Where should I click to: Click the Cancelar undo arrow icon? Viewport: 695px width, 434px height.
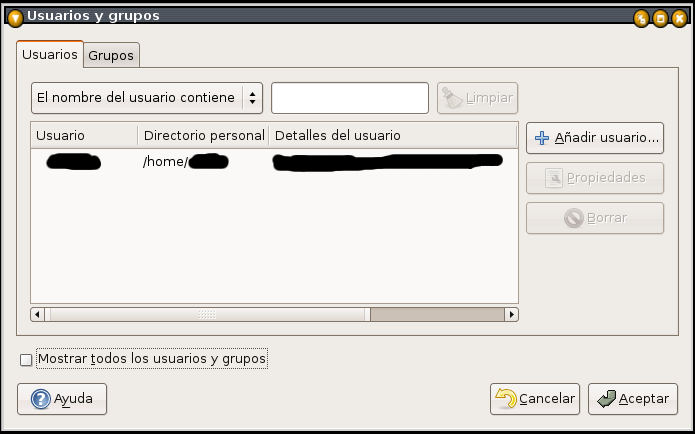coord(506,399)
